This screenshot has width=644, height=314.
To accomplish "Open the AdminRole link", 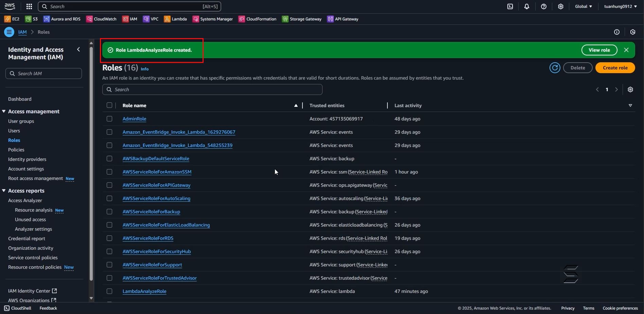I will point(135,119).
